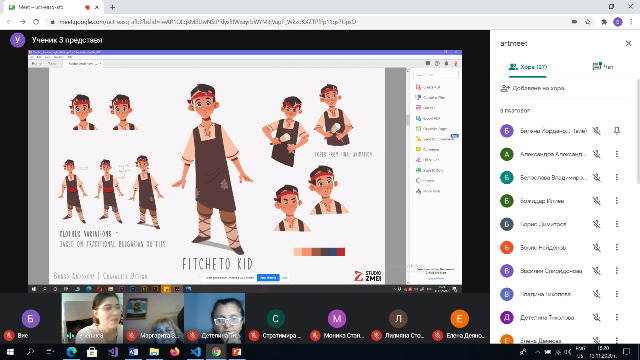This screenshot has width=640, height=360.
Task: Open the browser extensions puzzle icon
Action: (x=604, y=22)
